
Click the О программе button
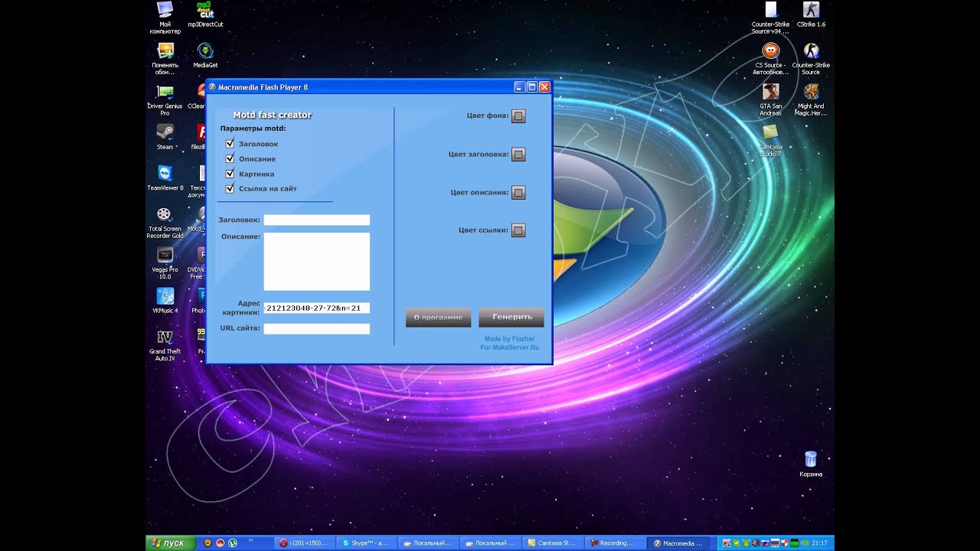click(438, 318)
